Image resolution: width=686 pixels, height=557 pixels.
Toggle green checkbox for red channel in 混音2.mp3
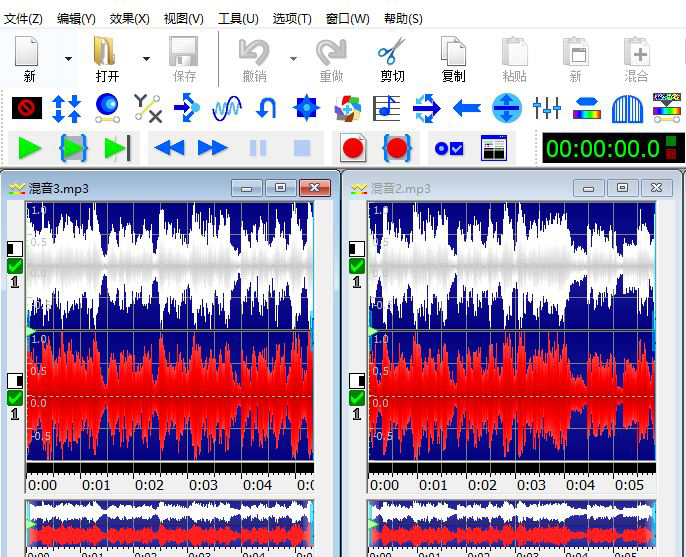tap(357, 398)
